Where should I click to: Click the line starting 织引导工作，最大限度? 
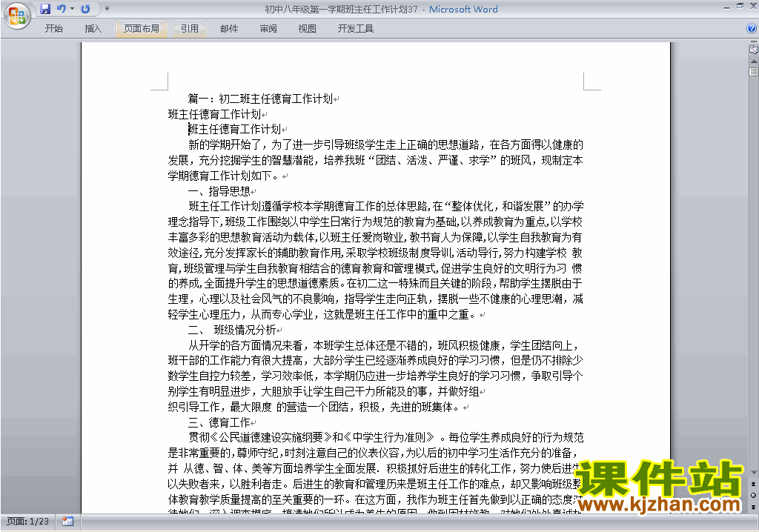click(x=314, y=407)
